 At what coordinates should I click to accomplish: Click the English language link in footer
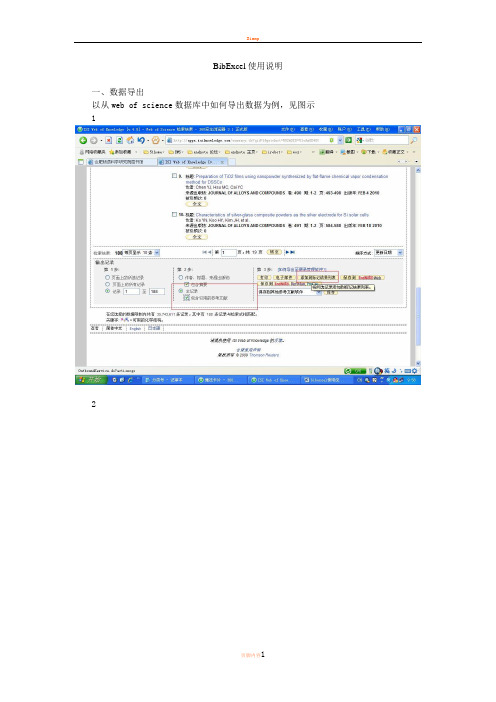point(135,329)
